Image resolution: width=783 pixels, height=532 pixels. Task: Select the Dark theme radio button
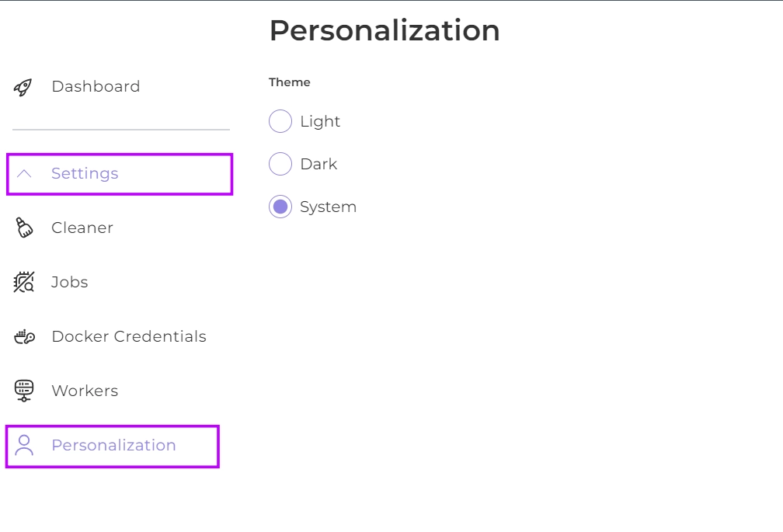point(280,164)
